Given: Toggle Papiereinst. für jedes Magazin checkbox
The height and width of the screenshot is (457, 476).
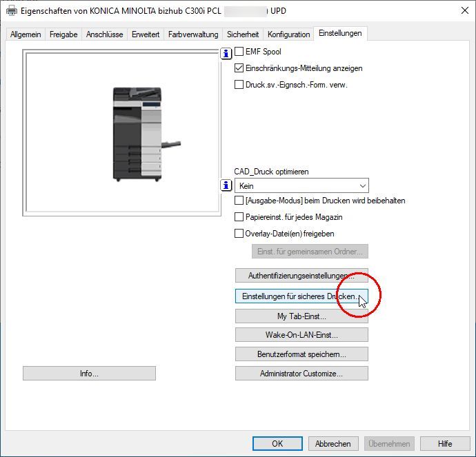Looking at the screenshot, I should click(x=239, y=217).
